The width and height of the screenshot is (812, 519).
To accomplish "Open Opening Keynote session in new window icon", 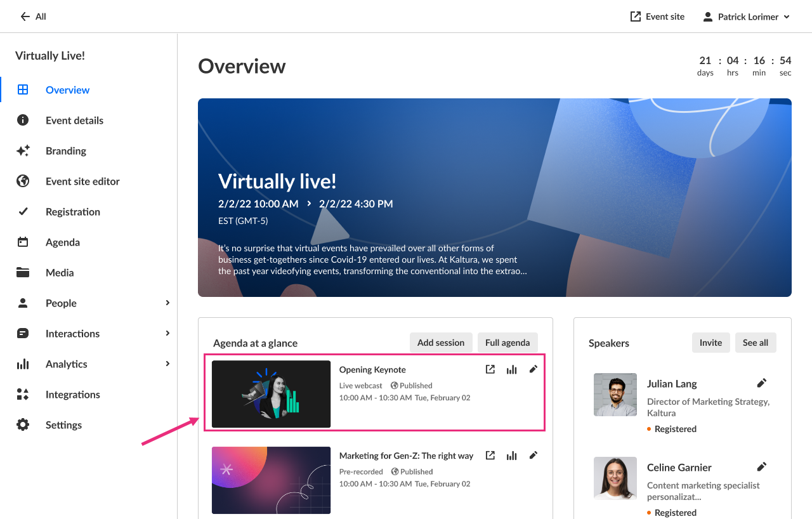I will 490,369.
